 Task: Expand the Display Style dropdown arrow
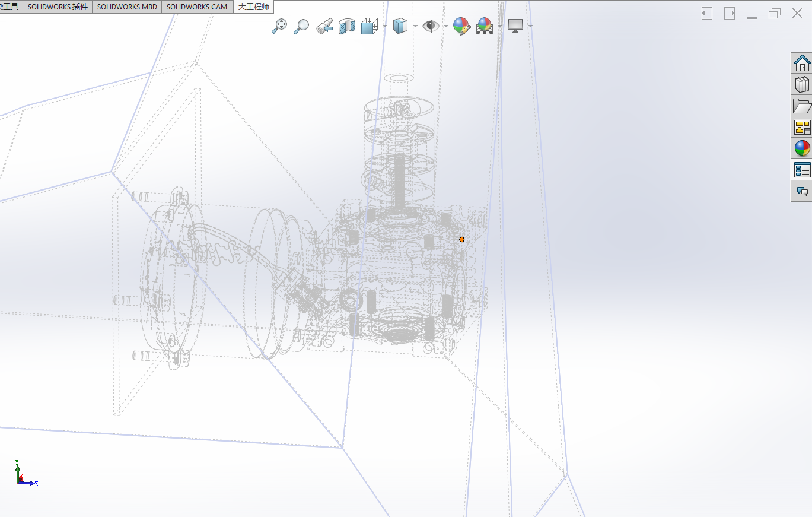(415, 26)
